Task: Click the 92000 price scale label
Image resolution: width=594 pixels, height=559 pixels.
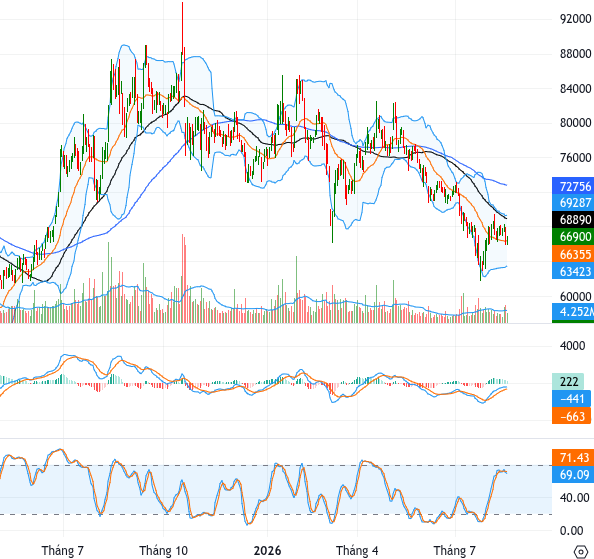Action: (x=575, y=19)
